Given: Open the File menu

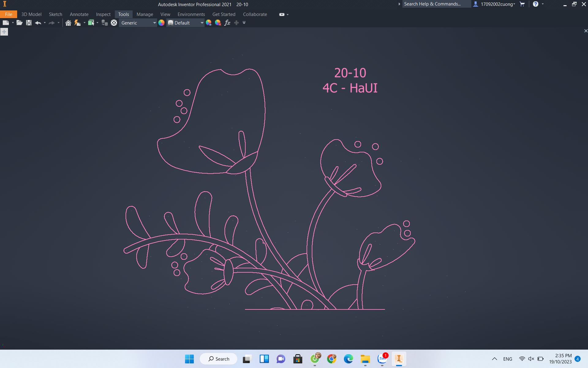Looking at the screenshot, I should (x=9, y=14).
